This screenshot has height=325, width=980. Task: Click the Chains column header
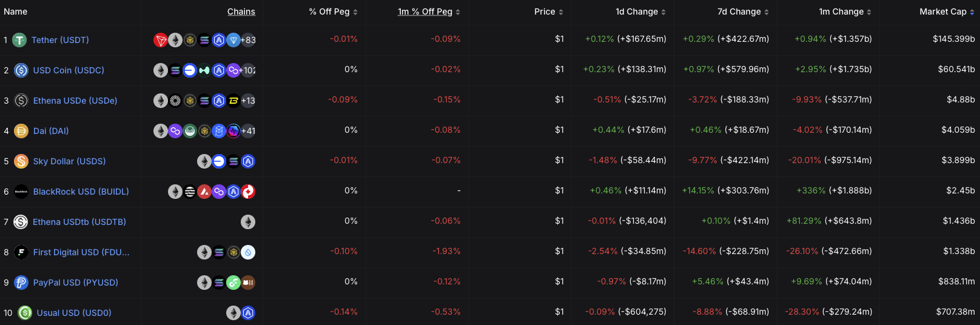(x=241, y=12)
